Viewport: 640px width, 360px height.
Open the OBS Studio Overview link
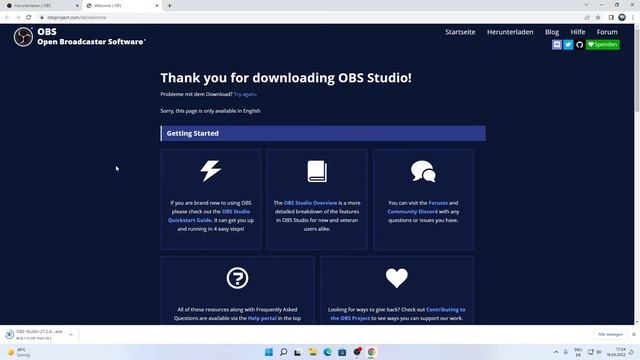pyautogui.click(x=311, y=203)
